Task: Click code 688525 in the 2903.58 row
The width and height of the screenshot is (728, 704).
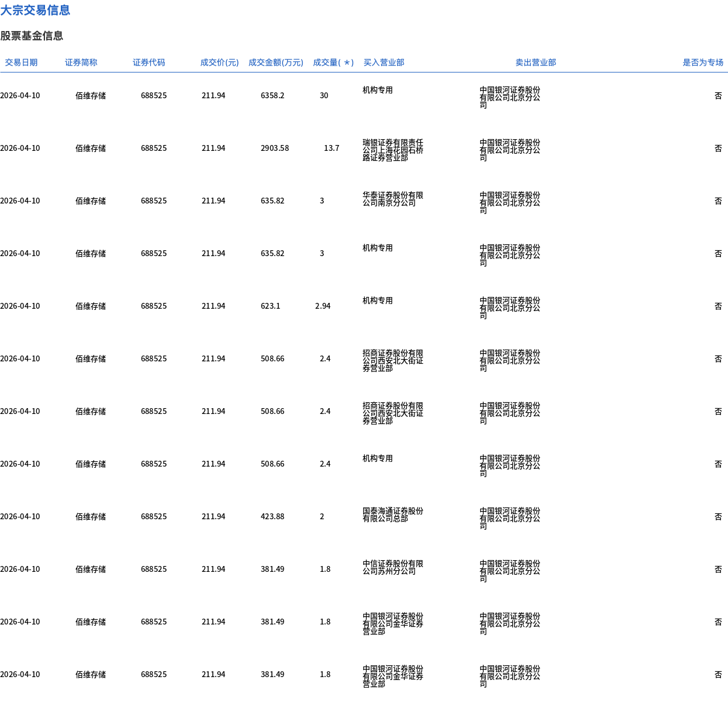Action: 154,148
